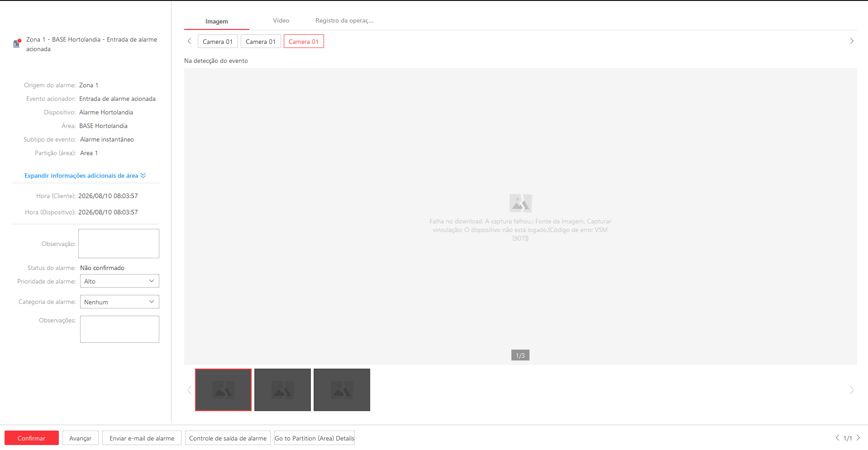Click previous camera arrow left of Camera tabs
The image size is (868, 450).
click(x=190, y=41)
